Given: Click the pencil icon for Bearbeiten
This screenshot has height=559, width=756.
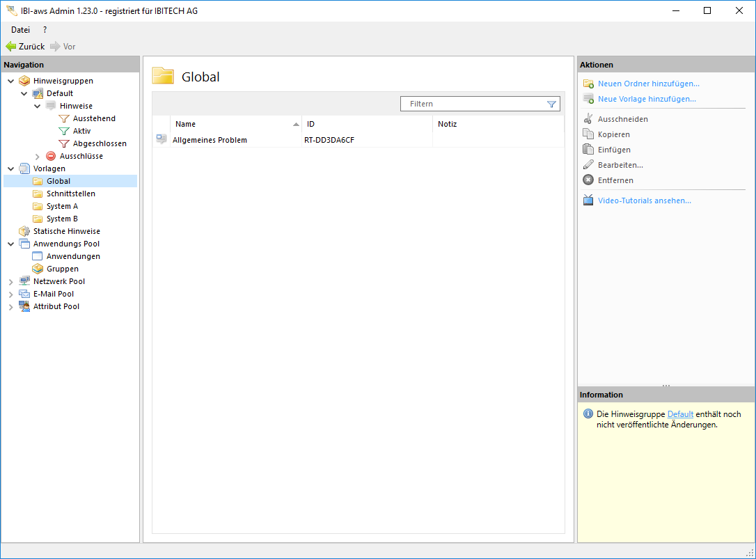Looking at the screenshot, I should [588, 165].
